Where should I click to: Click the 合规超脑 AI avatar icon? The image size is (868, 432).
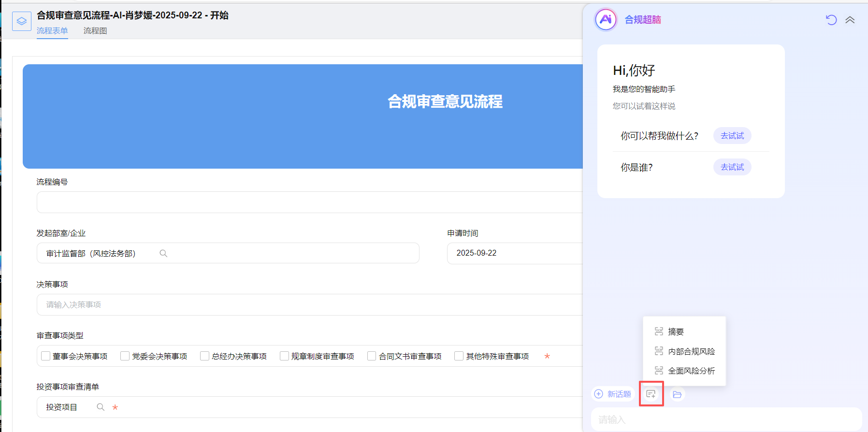click(x=606, y=20)
